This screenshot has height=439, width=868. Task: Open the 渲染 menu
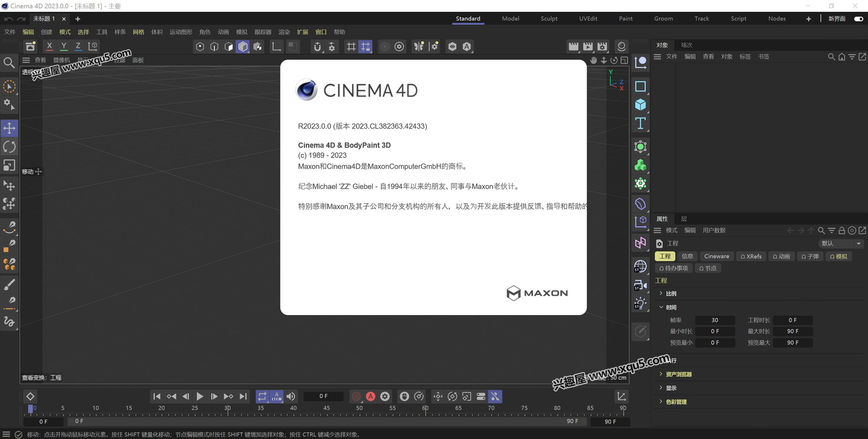pyautogui.click(x=284, y=32)
